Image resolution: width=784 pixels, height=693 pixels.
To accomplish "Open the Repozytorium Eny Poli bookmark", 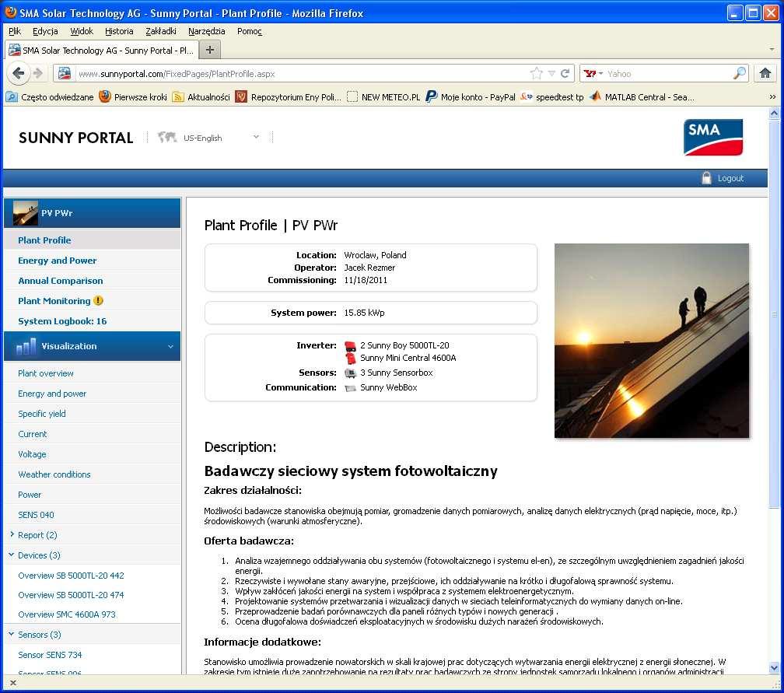I will point(289,97).
